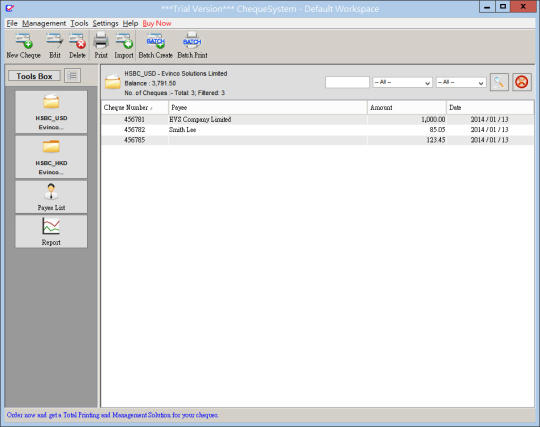Screen dimensions: 540x427
Task: Click the amount 85.05 cell
Action: point(437,130)
